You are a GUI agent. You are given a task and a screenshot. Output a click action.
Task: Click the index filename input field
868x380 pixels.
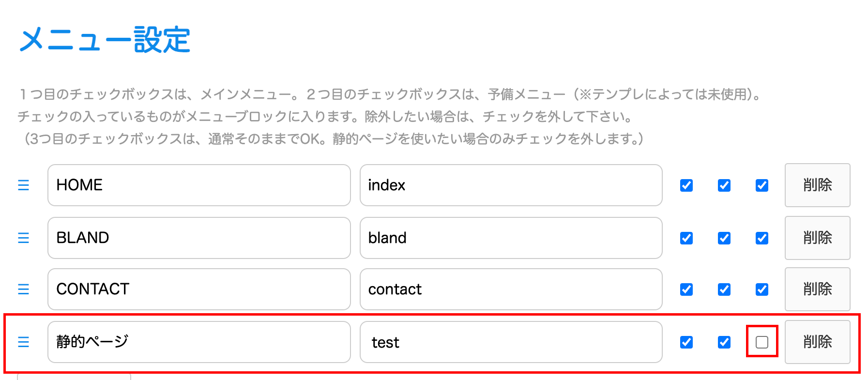[511, 185]
